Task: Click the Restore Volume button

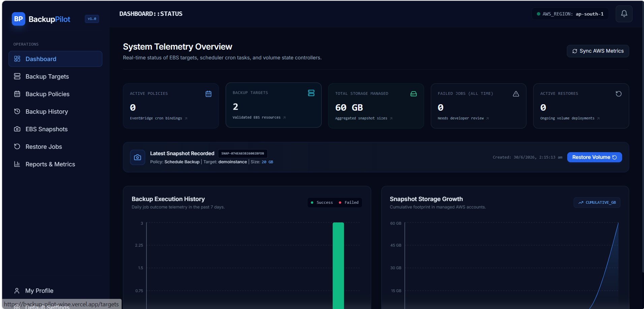Action: (x=594, y=157)
